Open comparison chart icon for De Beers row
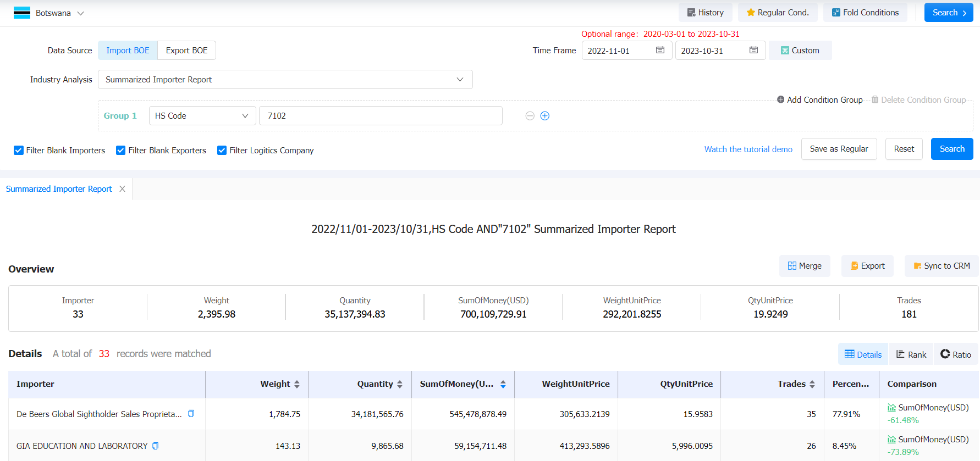 click(891, 408)
